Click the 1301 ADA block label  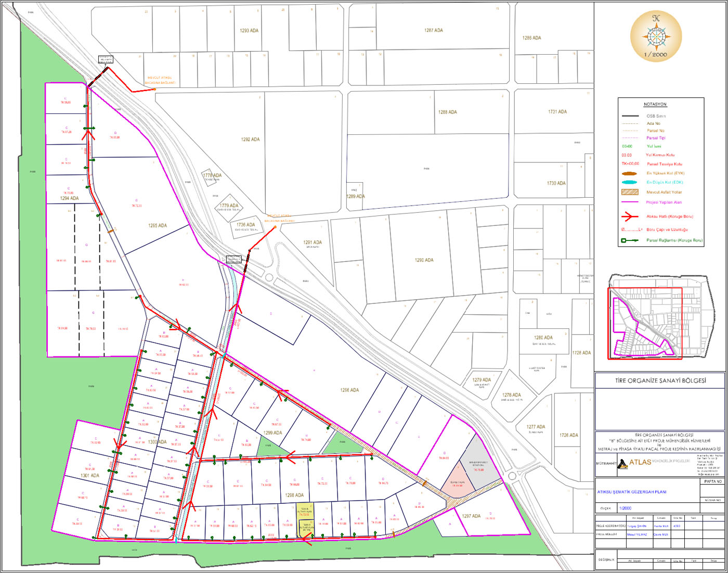pos(90,476)
